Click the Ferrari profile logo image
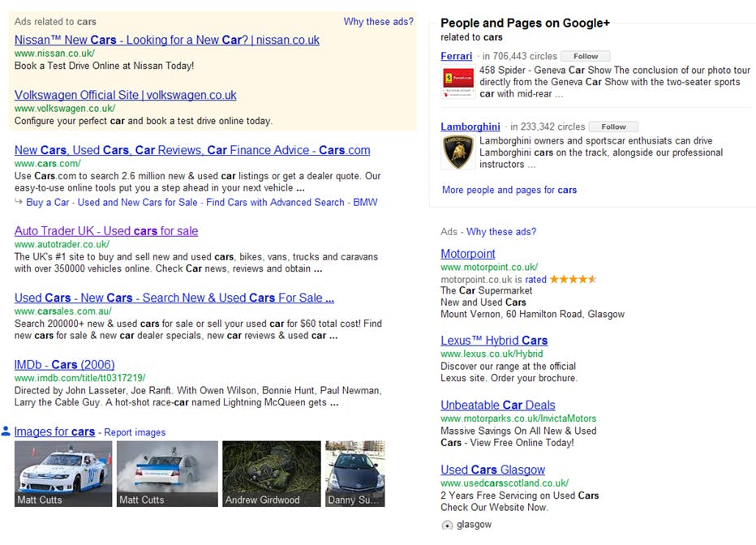This screenshot has height=545, width=756. (x=458, y=83)
